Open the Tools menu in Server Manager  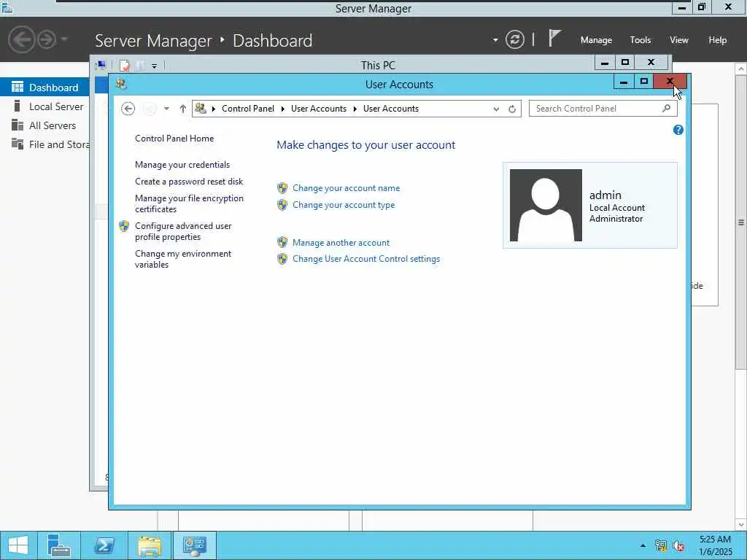point(640,40)
